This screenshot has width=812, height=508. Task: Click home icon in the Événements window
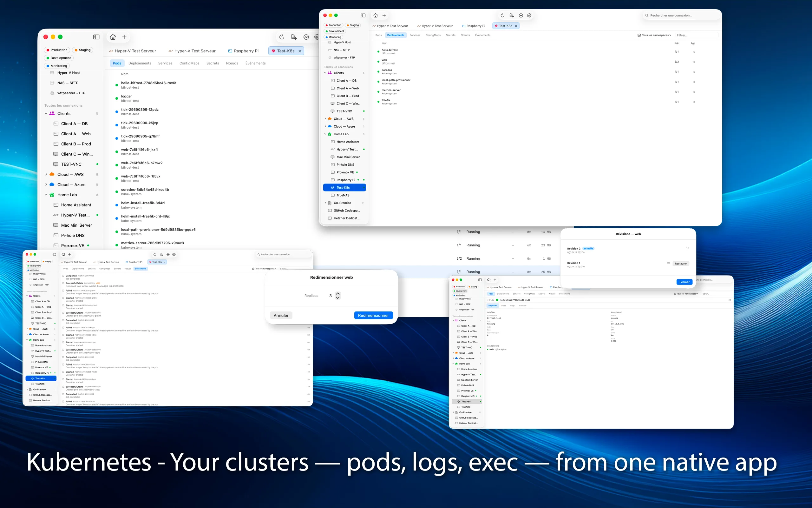[63, 254]
